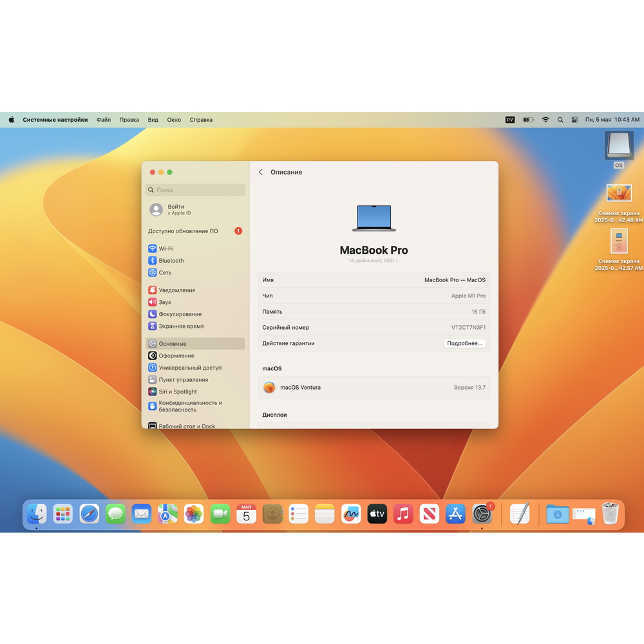Open Доступно обновление ПО notification
The height and width of the screenshot is (644, 644).
pyautogui.click(x=195, y=231)
